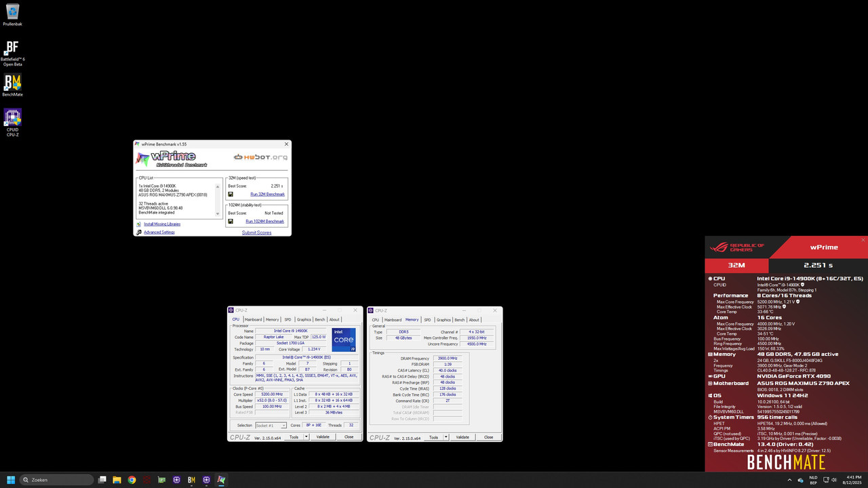Click the NLD BEP language indicator
Viewport: 868px width, 488px height.
coord(813,480)
